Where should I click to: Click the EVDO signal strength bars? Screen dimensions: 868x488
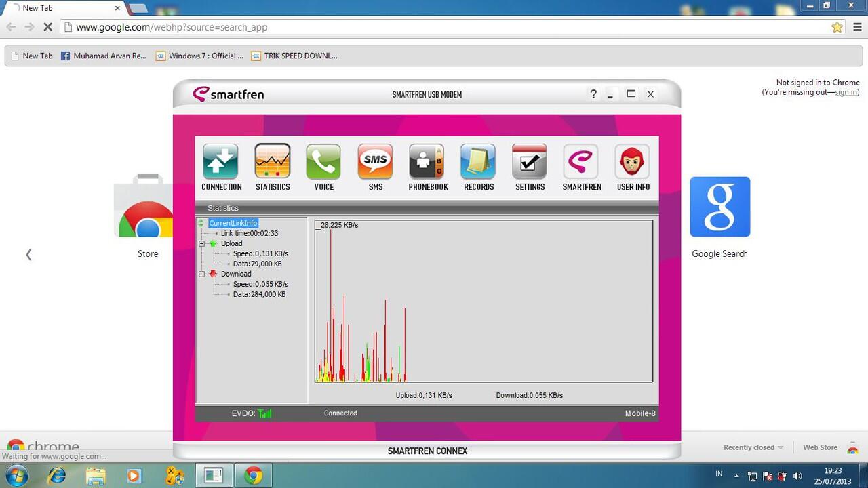pyautogui.click(x=265, y=413)
